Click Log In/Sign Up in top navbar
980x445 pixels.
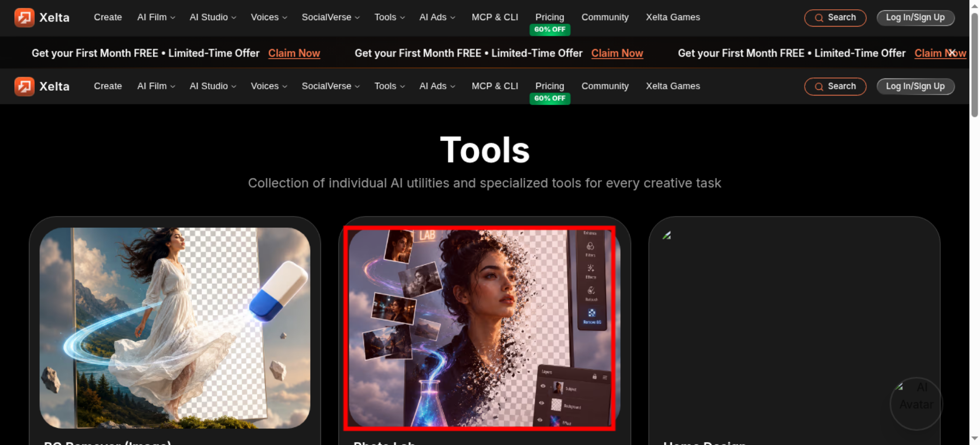tap(915, 18)
